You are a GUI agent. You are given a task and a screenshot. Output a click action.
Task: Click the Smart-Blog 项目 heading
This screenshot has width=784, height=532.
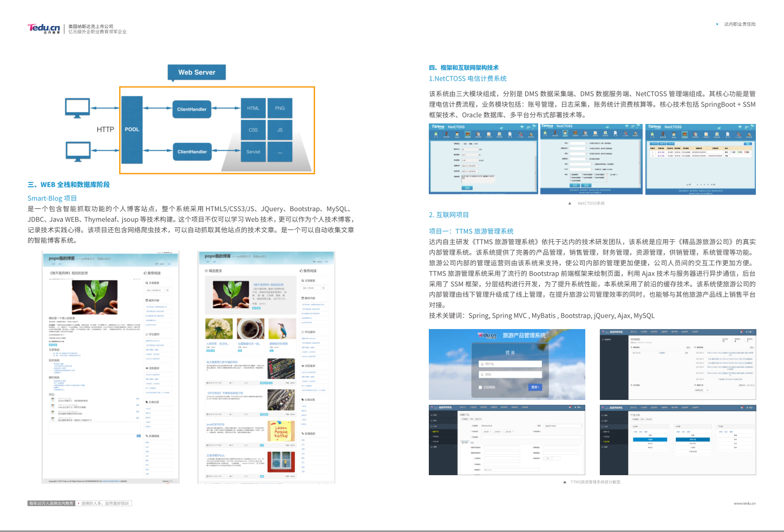pyautogui.click(x=53, y=199)
